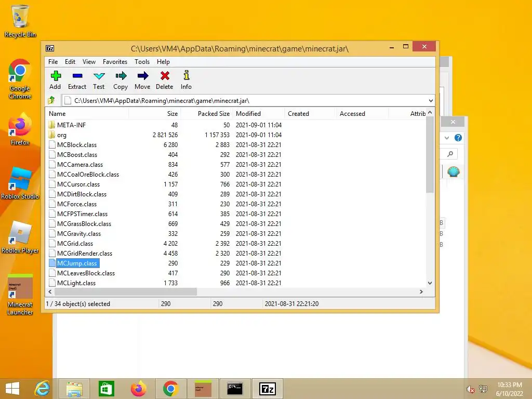The height and width of the screenshot is (399, 532).
Task: Click the vertical scrollbar thumb
Action: [x=430, y=155]
